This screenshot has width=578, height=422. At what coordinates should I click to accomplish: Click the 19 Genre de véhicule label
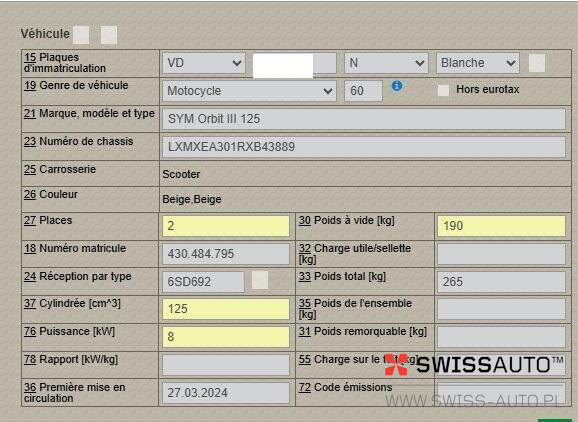pos(76,85)
